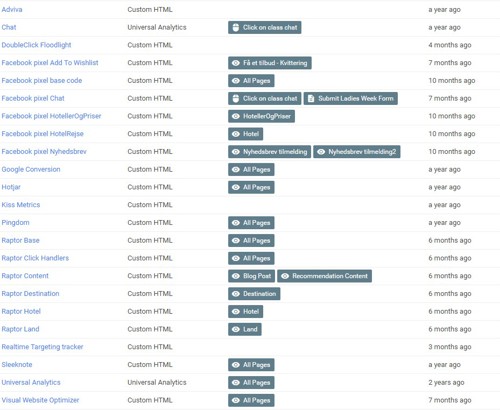
Task: Click eye icon on Land trigger
Action: point(236,329)
